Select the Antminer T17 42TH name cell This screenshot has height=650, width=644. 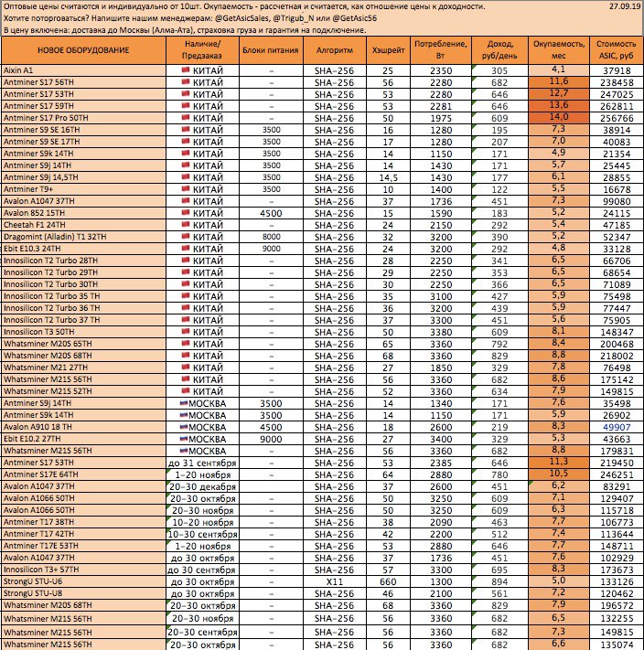coord(83,534)
